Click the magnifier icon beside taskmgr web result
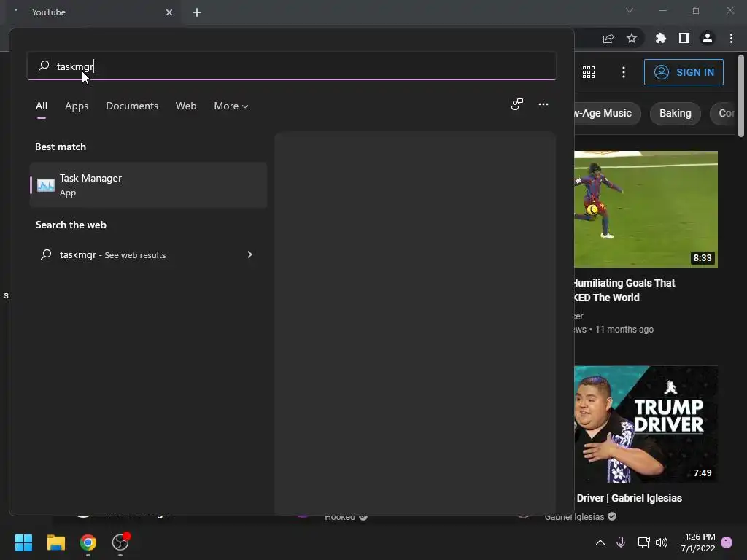The width and height of the screenshot is (747, 560). 46,254
